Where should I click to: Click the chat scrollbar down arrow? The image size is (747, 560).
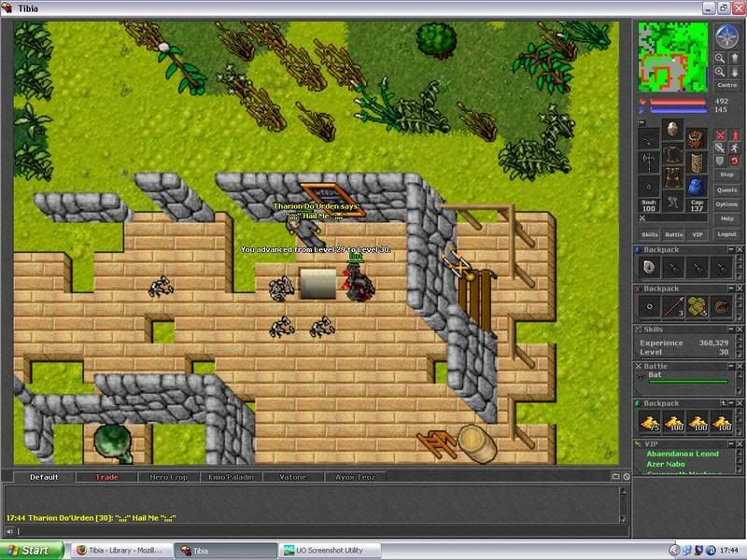point(623,519)
